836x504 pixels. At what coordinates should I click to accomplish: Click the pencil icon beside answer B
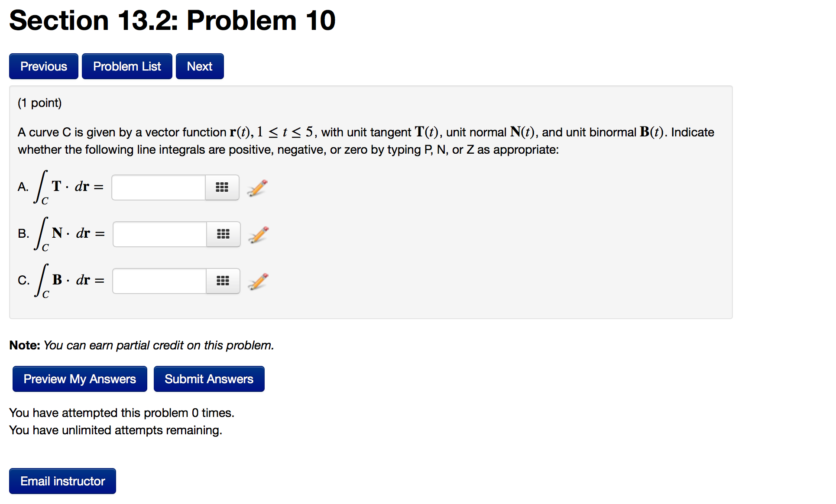coord(259,235)
